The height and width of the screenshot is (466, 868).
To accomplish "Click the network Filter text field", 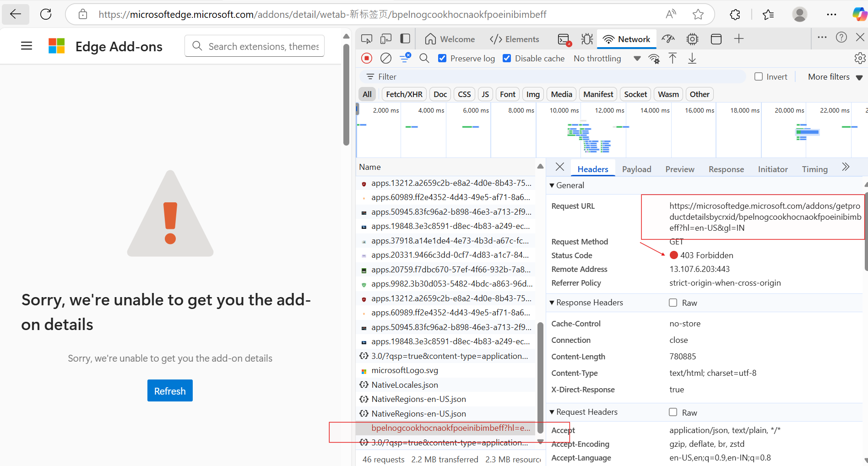I will click(553, 76).
